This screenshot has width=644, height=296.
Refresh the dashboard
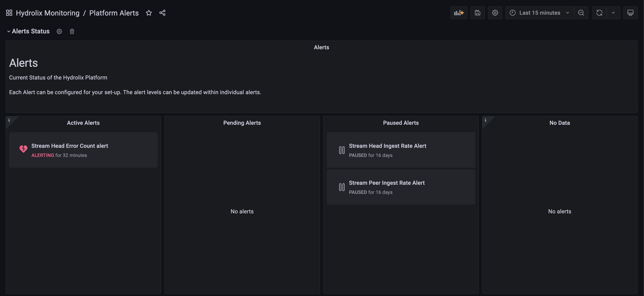pyautogui.click(x=599, y=13)
